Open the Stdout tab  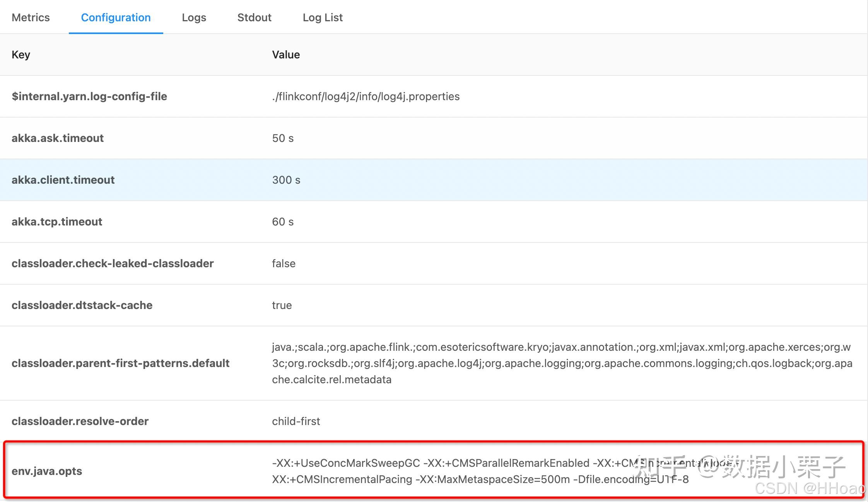[254, 17]
